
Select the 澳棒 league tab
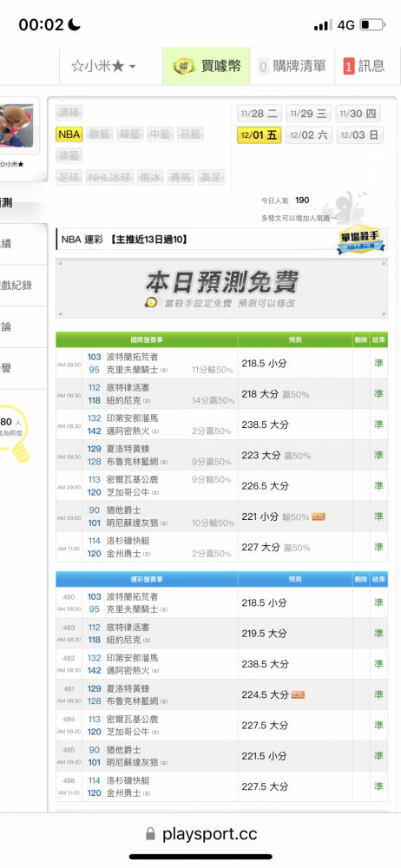(x=69, y=114)
